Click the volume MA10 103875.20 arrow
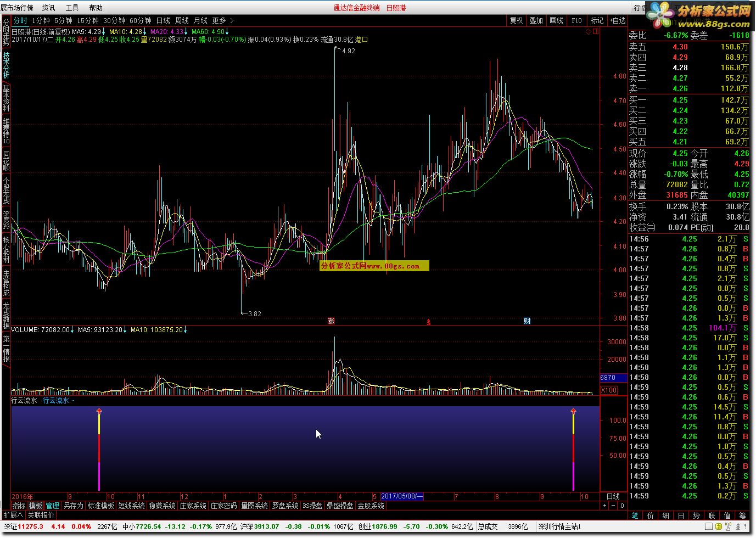This screenshot has width=756, height=538. click(x=186, y=330)
